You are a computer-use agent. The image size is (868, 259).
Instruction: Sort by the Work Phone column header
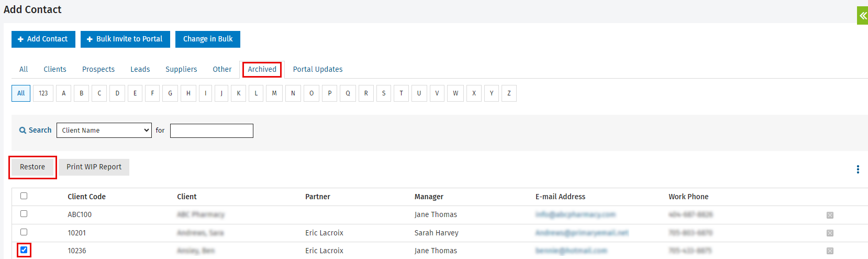[688, 197]
